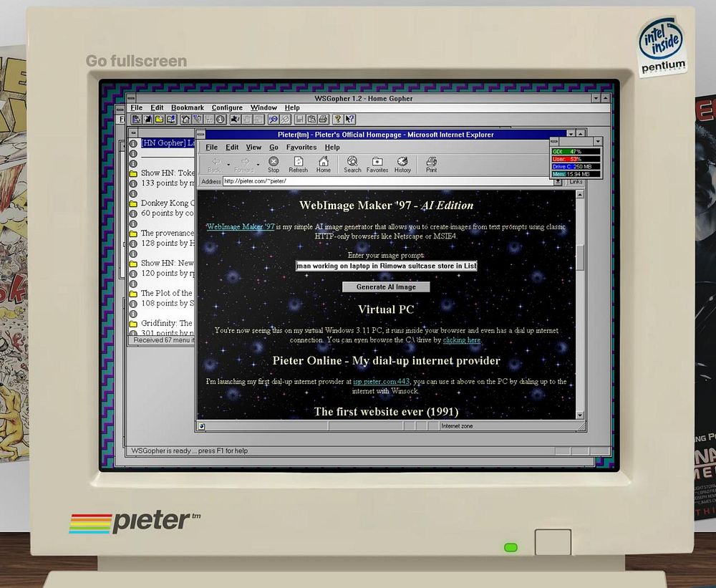Click folder icon beside 'Gridfinity: The' row
The height and width of the screenshot is (588, 716).
coord(133,324)
